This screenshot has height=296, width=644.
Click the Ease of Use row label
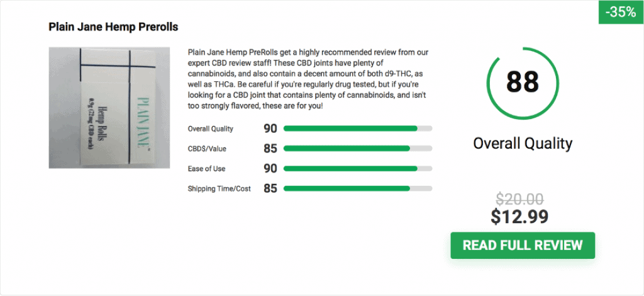[206, 169]
